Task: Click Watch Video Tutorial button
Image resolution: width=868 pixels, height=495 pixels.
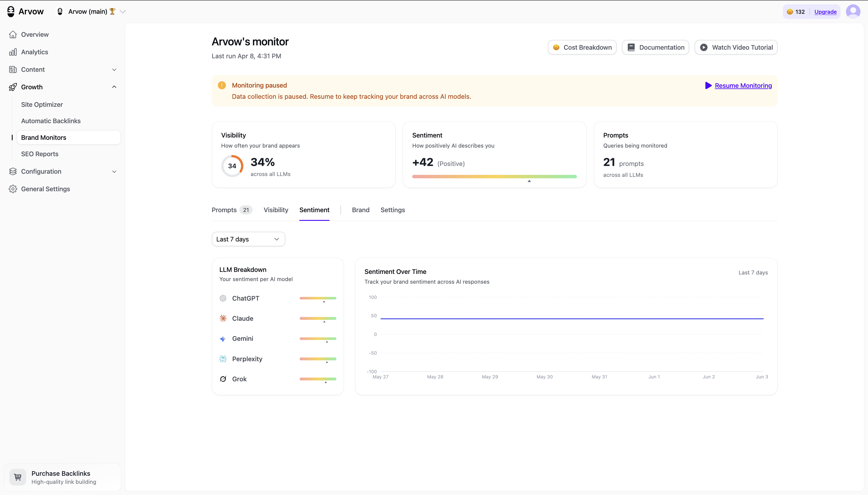Action: pos(736,47)
